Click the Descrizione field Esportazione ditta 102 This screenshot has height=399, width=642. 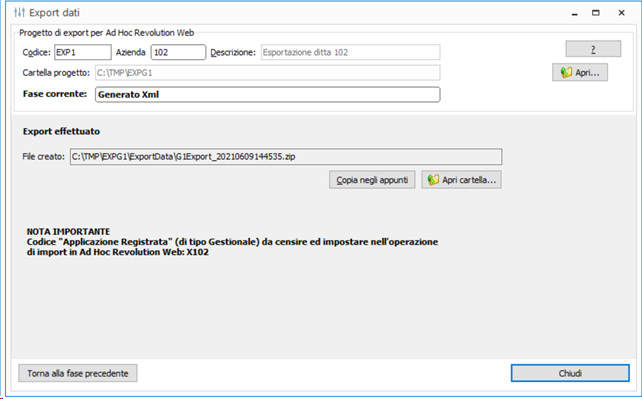pyautogui.click(x=350, y=52)
